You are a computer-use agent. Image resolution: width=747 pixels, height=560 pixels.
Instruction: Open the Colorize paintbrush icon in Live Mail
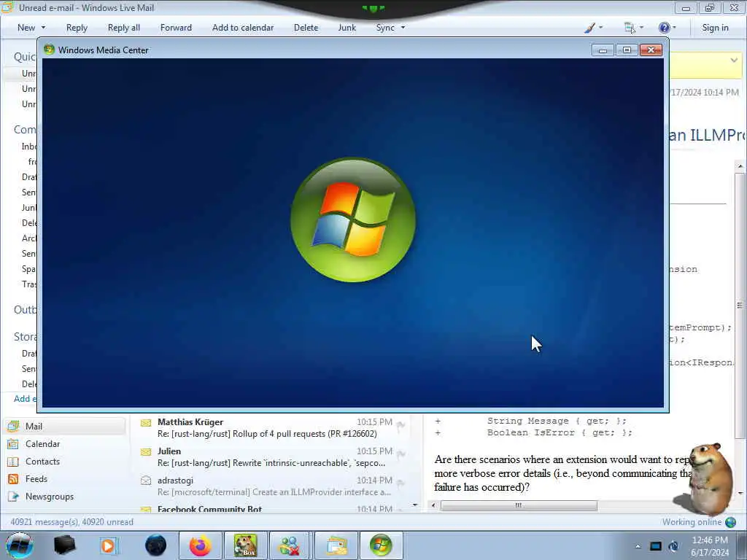coord(589,28)
